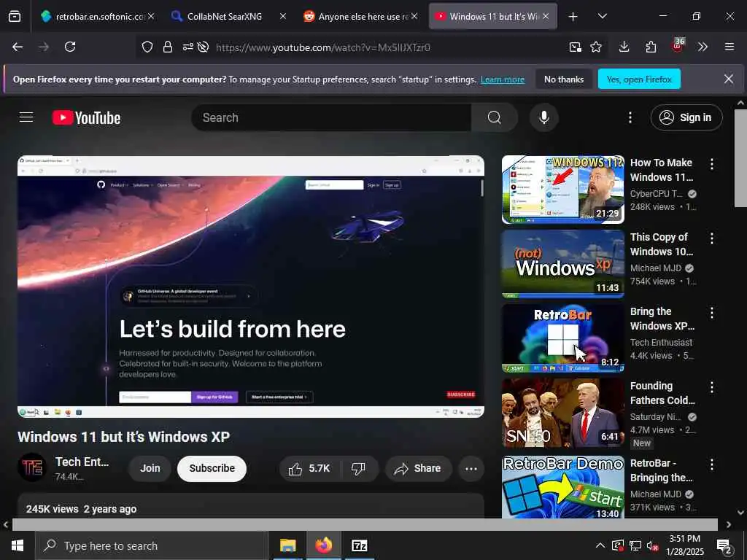The height and width of the screenshot is (560, 747).
Task: Share the video
Action: point(418,469)
